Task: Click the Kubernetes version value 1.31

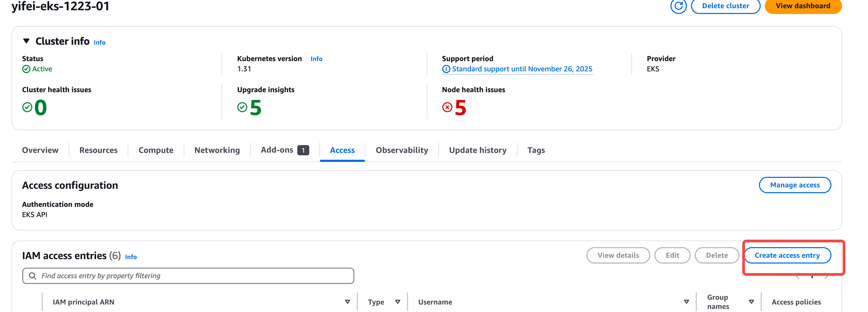Action: point(244,69)
